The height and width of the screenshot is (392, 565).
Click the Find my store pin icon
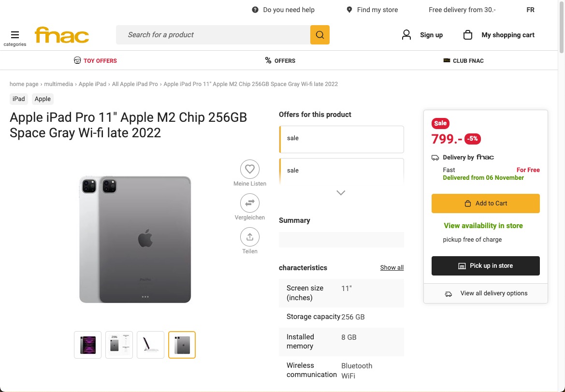(349, 10)
